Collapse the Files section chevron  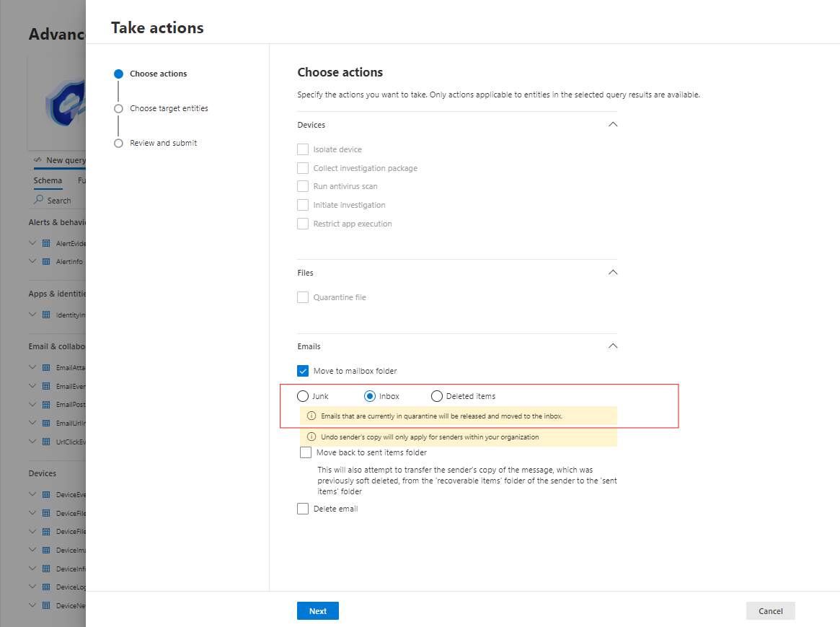(613, 272)
